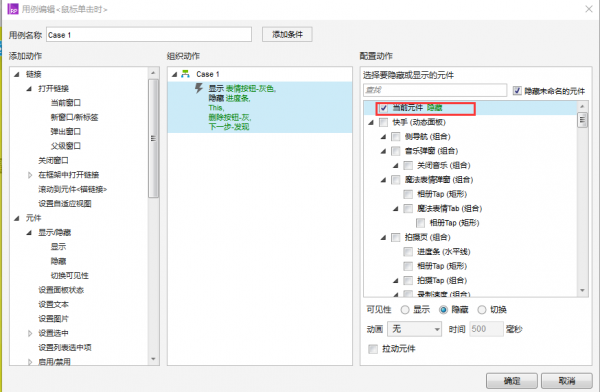Collapse the 音乐弹窗 (组合) node

click(383, 151)
